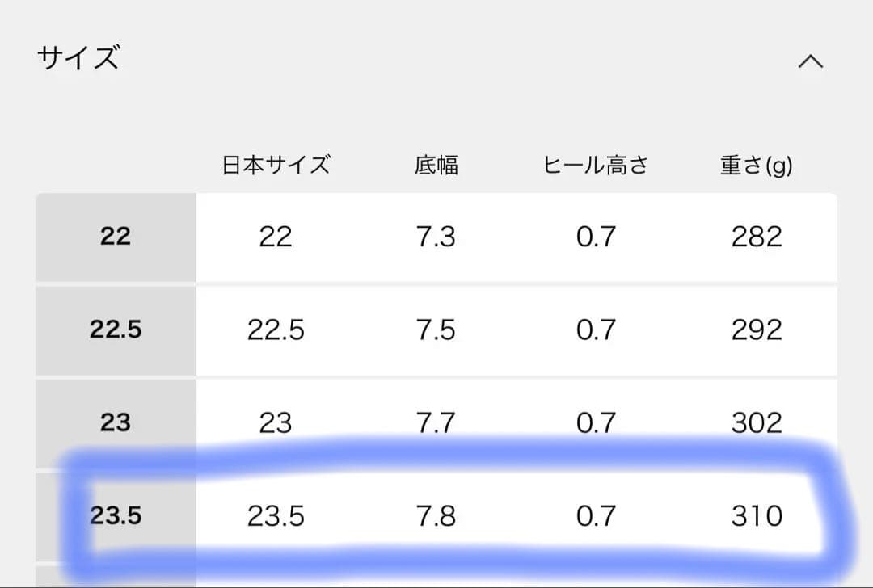Click the サイズ section heading

coord(79,57)
